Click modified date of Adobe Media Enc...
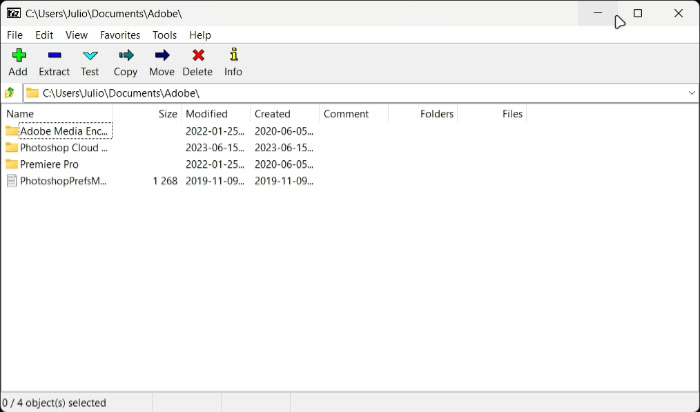The width and height of the screenshot is (700, 412). (215, 131)
